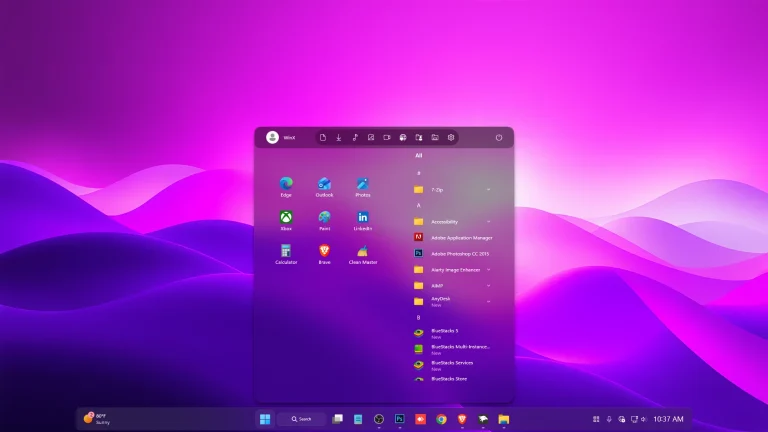
Task: Click the microphone tray icon
Action: point(609,419)
